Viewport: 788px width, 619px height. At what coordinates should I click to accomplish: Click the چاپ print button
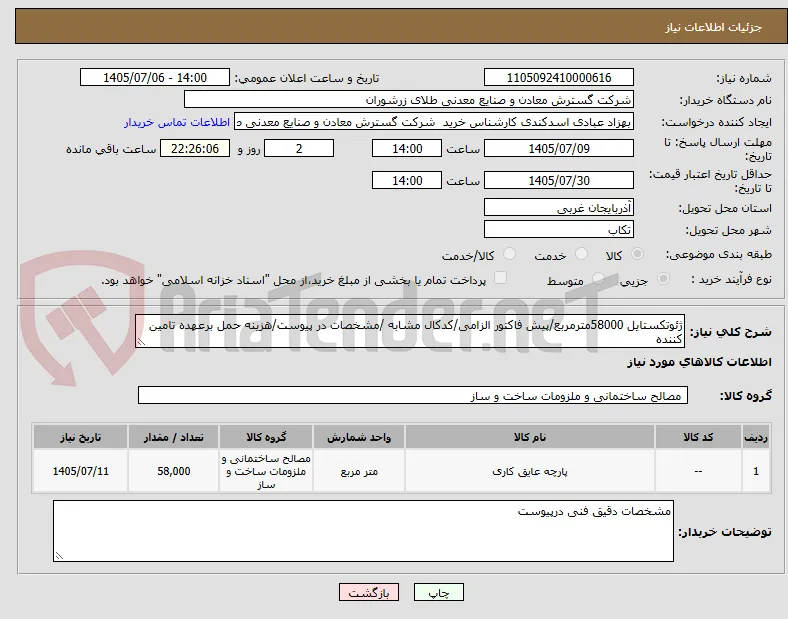(439, 592)
